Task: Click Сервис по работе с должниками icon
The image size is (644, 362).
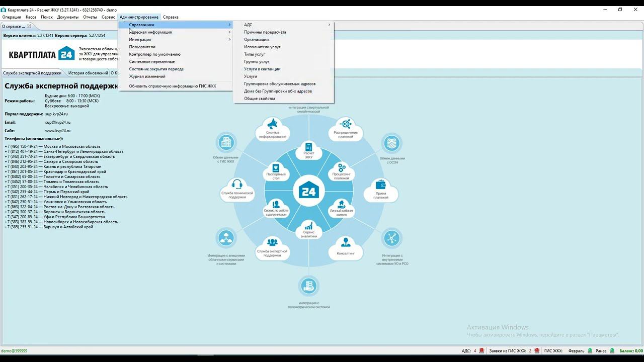Action: [275, 205]
